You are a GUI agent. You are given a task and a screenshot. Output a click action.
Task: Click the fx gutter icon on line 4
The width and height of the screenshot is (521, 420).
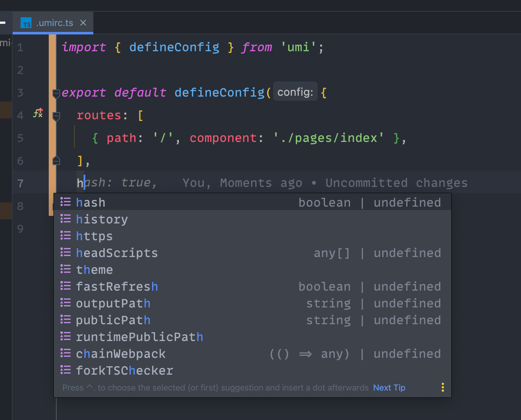click(37, 113)
